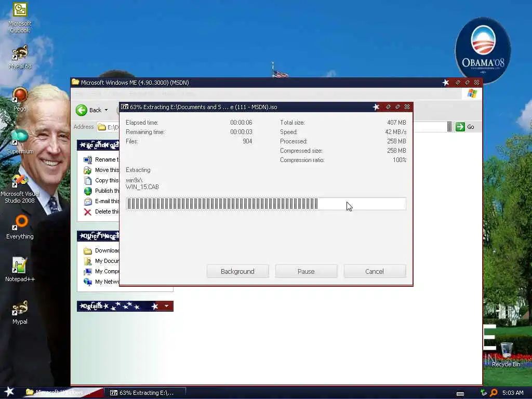Open the address bar dropdown arrow

tap(449, 127)
